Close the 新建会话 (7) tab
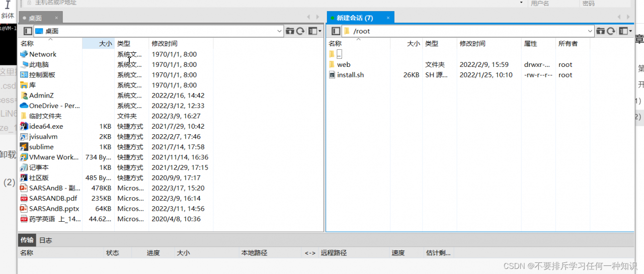The image size is (644, 274). tap(387, 18)
